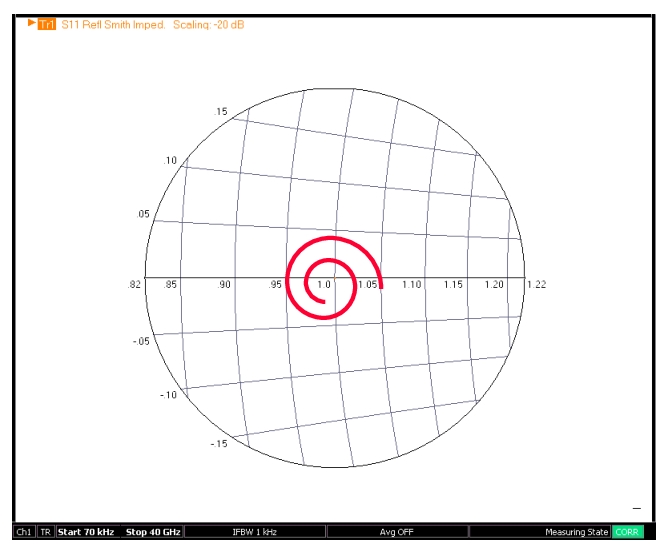Click the outer end of the red spiral trace
This screenshot has width=668, height=551.
[x=381, y=286]
